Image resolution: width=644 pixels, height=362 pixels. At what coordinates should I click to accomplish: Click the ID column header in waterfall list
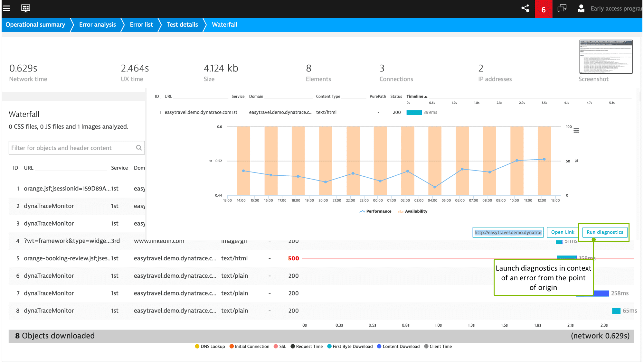(x=15, y=168)
